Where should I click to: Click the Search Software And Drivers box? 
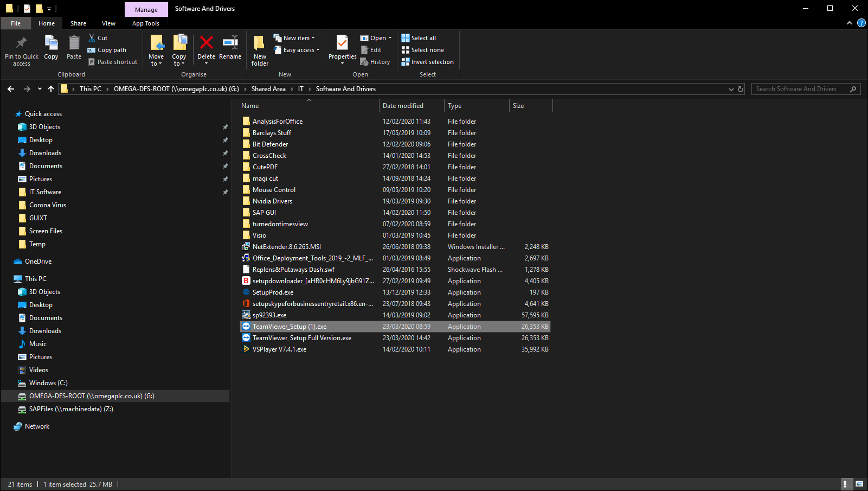[806, 89]
